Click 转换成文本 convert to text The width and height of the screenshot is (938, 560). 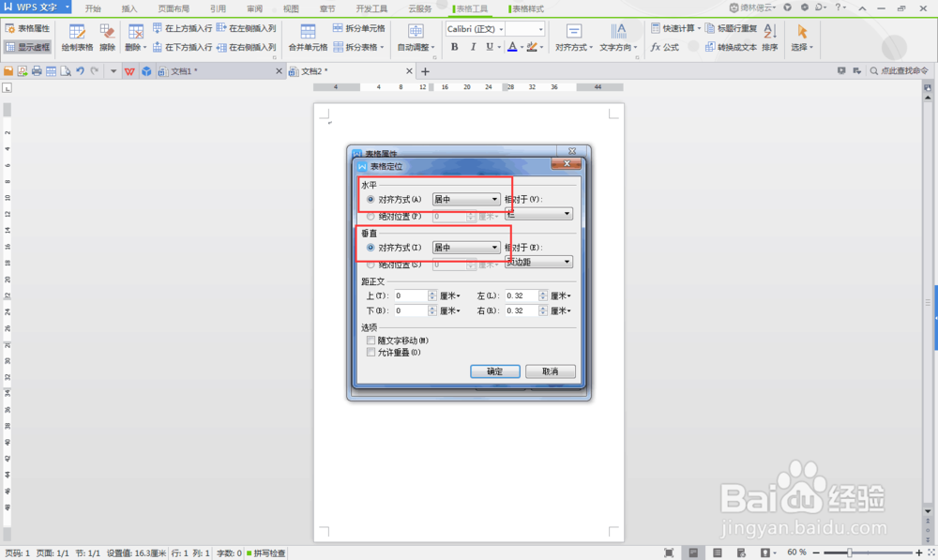click(x=731, y=47)
